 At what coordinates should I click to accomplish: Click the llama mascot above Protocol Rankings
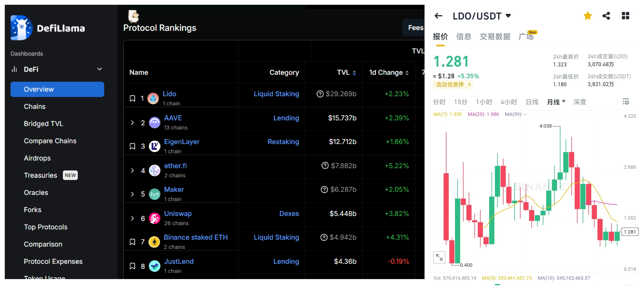(x=134, y=17)
